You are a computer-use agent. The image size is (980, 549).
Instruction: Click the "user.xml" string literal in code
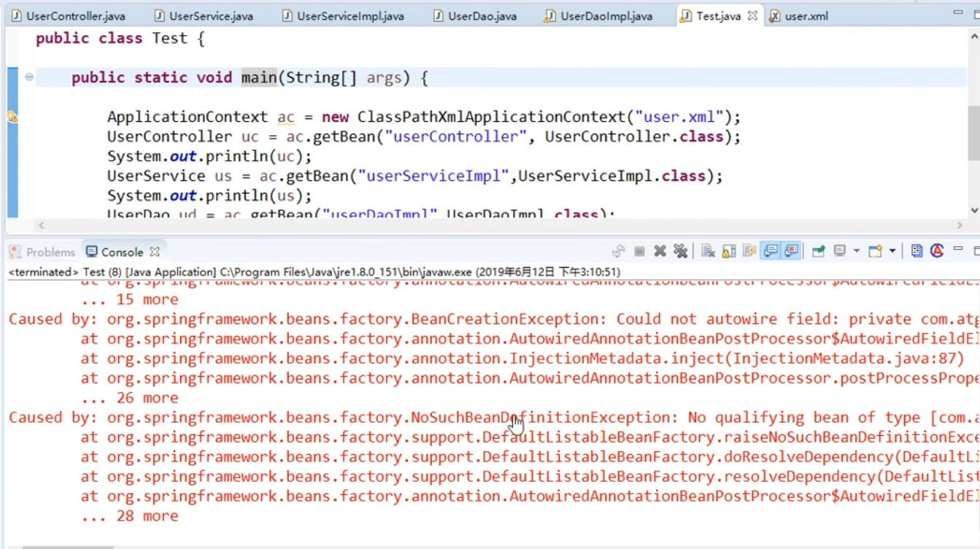679,117
